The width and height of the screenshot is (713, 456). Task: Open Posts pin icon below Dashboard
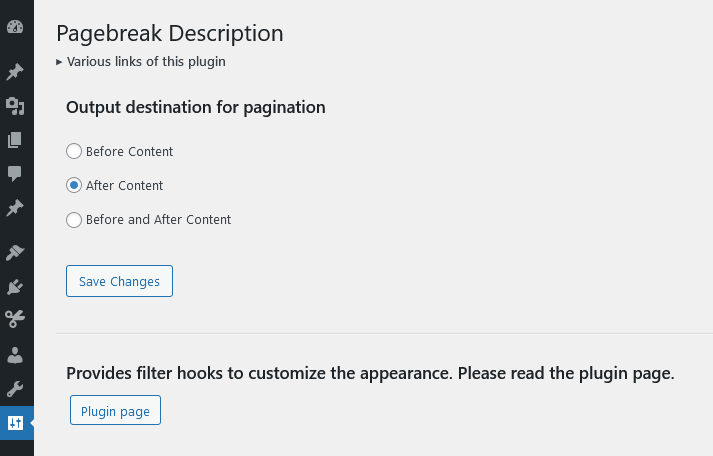click(x=15, y=72)
